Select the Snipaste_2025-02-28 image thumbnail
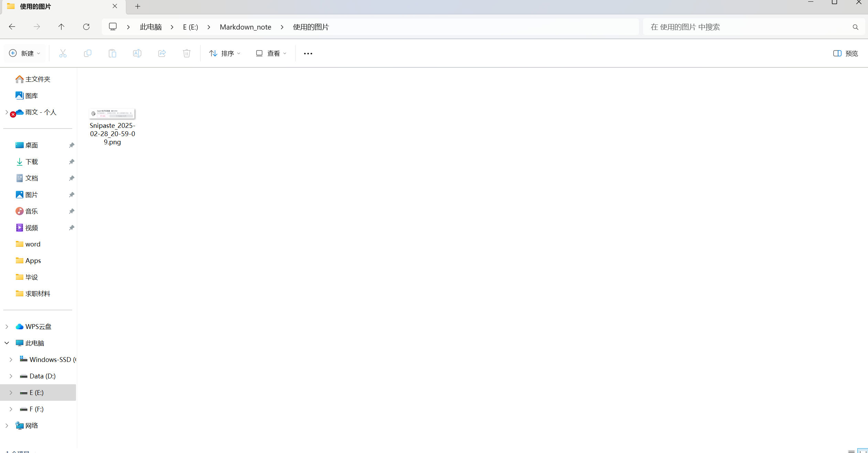The width and height of the screenshot is (868, 453). pos(112,113)
